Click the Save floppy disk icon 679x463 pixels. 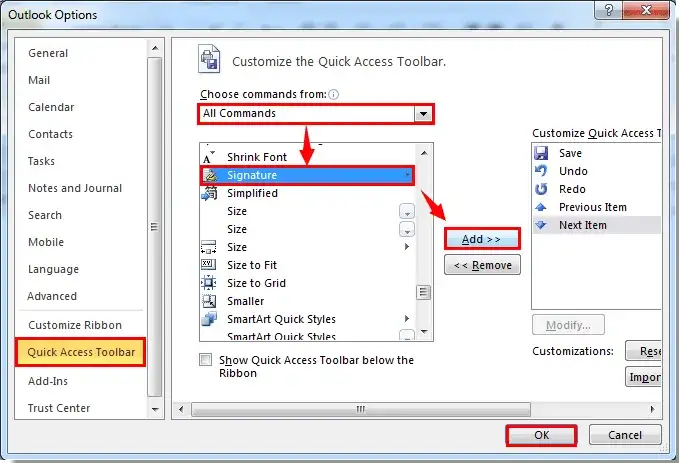coord(541,153)
